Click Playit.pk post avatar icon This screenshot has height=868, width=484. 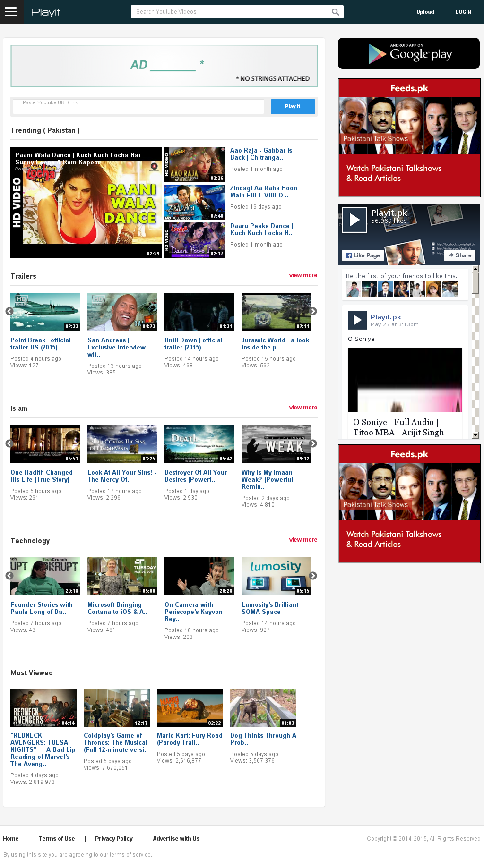357,320
